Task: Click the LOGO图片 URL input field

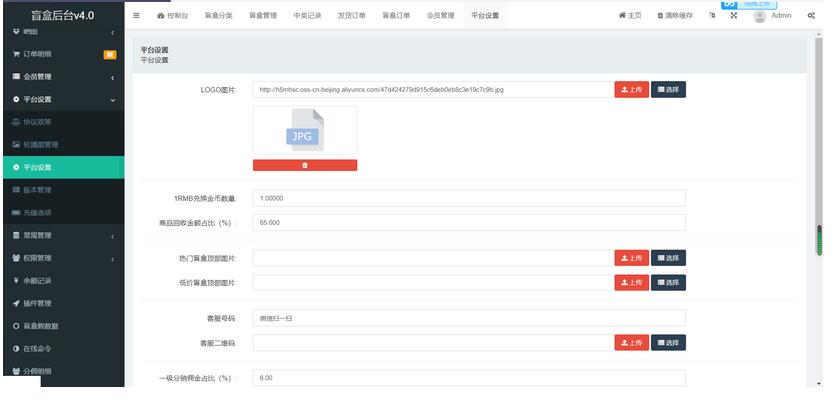Action: click(433, 90)
